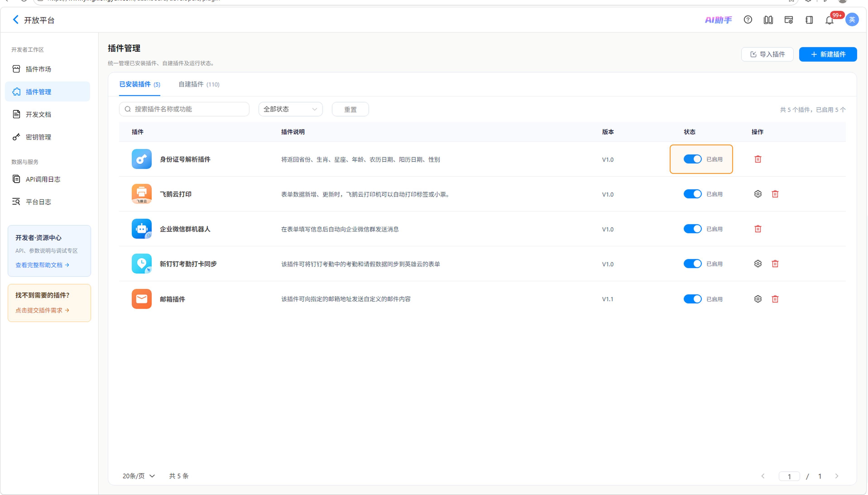Open the settings gear for 新钉钉考勤打卡同步
This screenshot has width=868, height=495.
pos(758,264)
